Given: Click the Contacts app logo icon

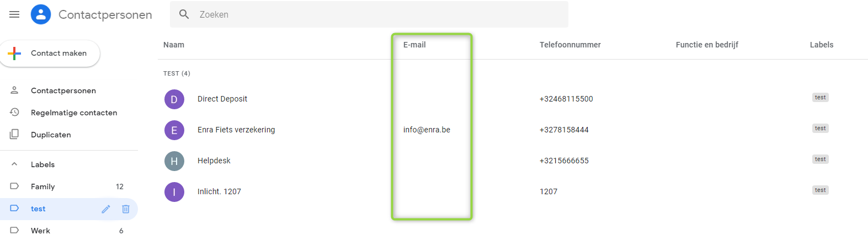Looking at the screenshot, I should coord(41,14).
